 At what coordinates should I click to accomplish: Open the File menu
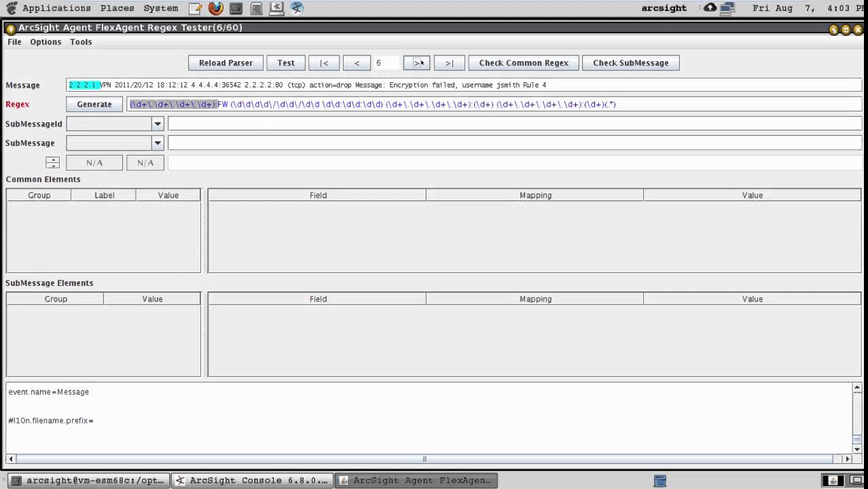click(14, 41)
